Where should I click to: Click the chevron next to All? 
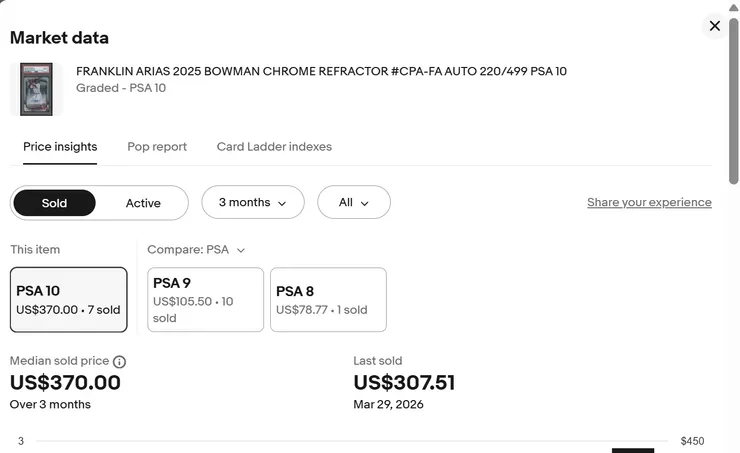(x=364, y=203)
